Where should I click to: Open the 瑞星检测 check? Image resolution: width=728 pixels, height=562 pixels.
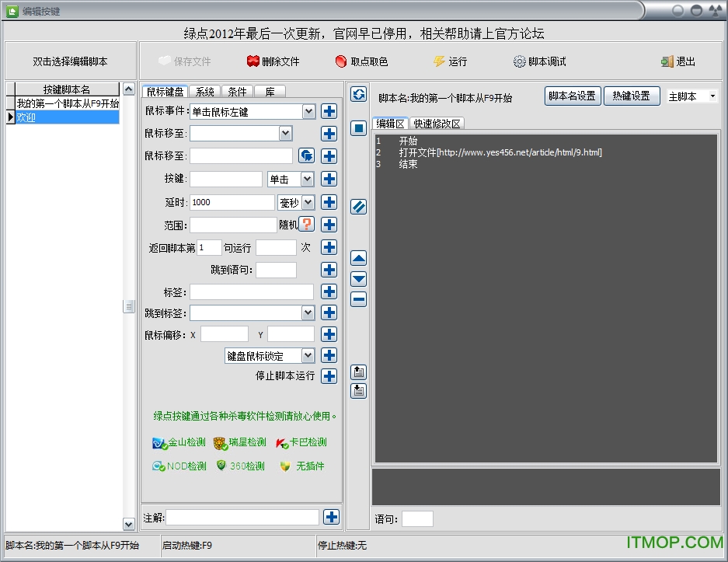coord(239,442)
